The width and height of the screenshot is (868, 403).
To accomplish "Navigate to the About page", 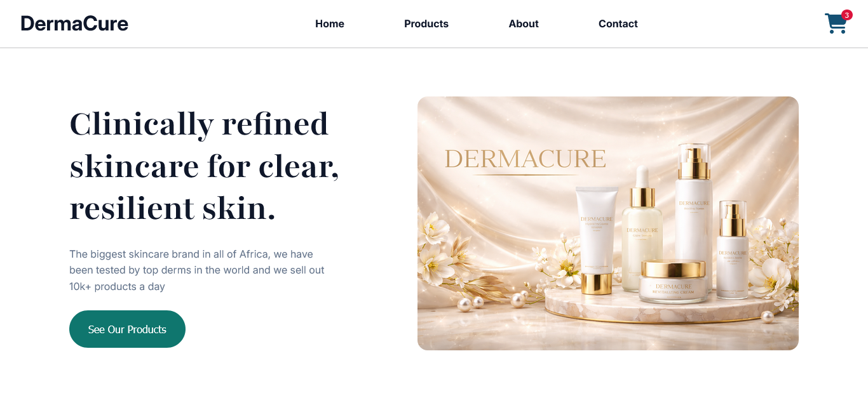I will pos(524,23).
